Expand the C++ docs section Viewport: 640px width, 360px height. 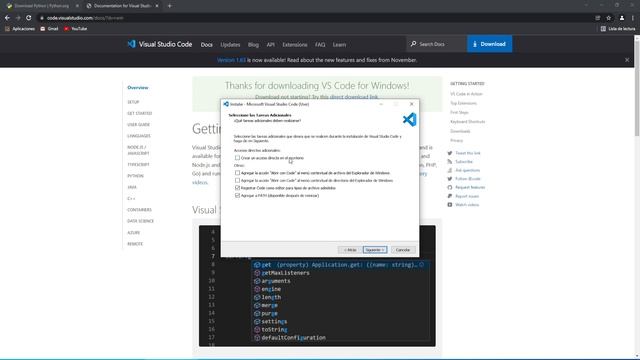(131, 199)
